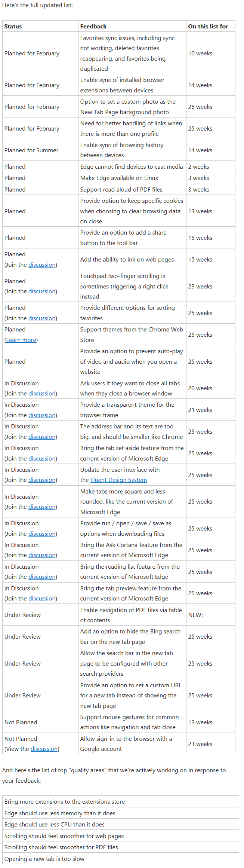The width and height of the screenshot is (244, 868).
Task: Click the Learn more link for Chrome themes
Action: (21, 340)
